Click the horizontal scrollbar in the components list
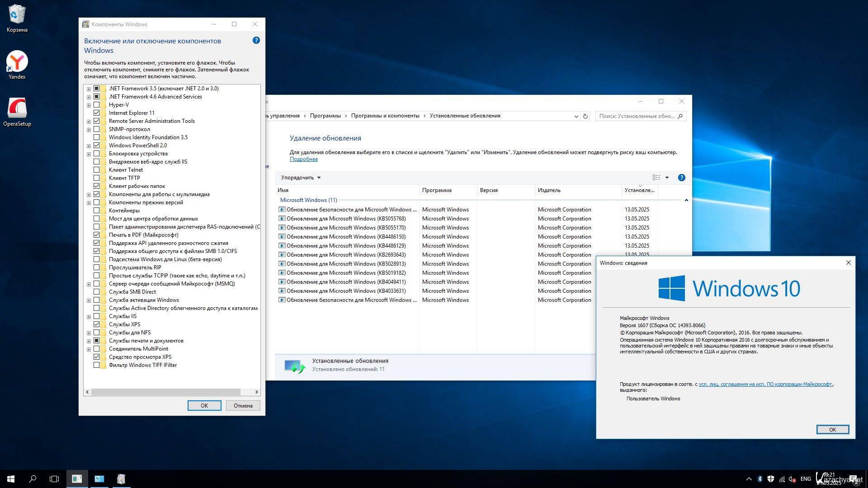Image resolution: width=868 pixels, height=488 pixels. (165, 392)
